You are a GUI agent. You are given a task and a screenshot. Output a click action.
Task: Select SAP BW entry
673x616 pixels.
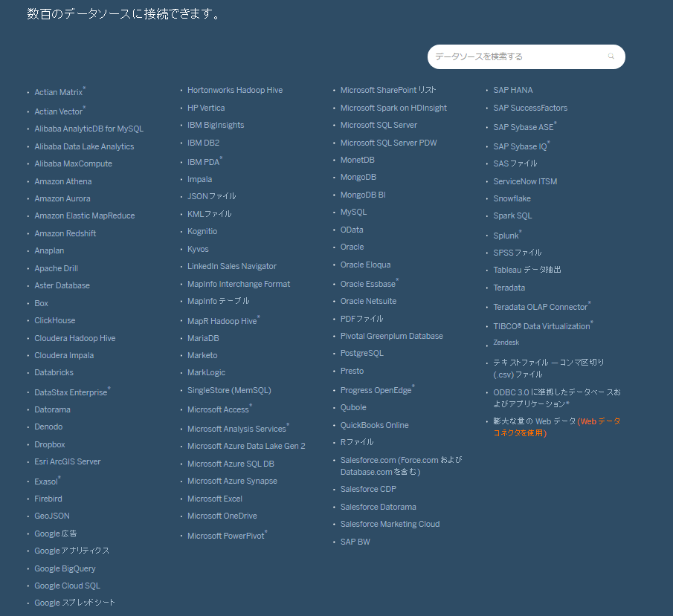click(355, 542)
